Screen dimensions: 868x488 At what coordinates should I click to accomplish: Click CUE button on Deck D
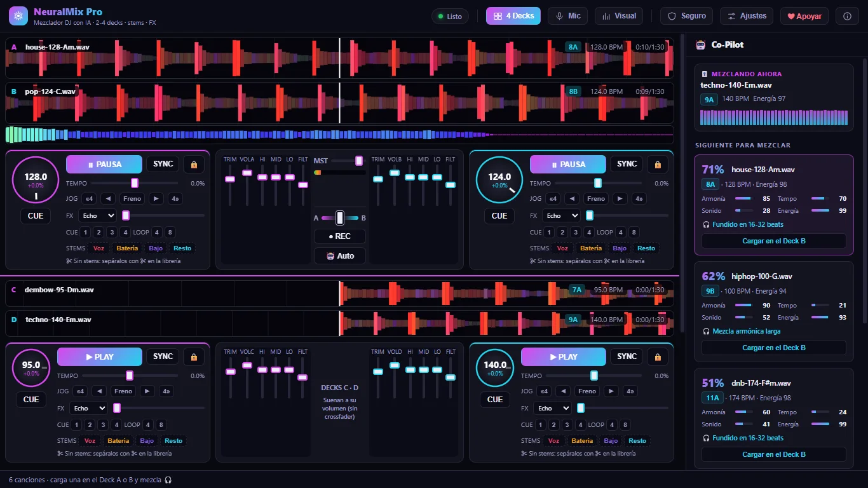coord(495,400)
